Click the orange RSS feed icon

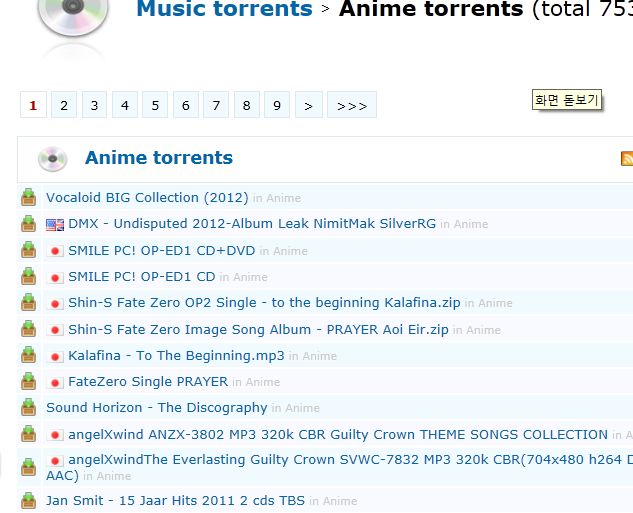point(627,158)
